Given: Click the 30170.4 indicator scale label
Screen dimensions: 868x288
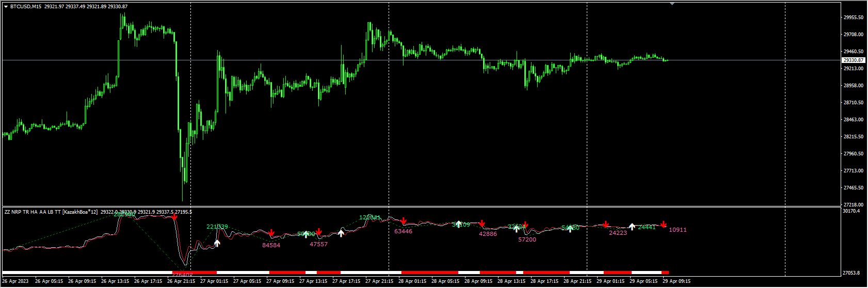Looking at the screenshot, I should [x=851, y=211].
